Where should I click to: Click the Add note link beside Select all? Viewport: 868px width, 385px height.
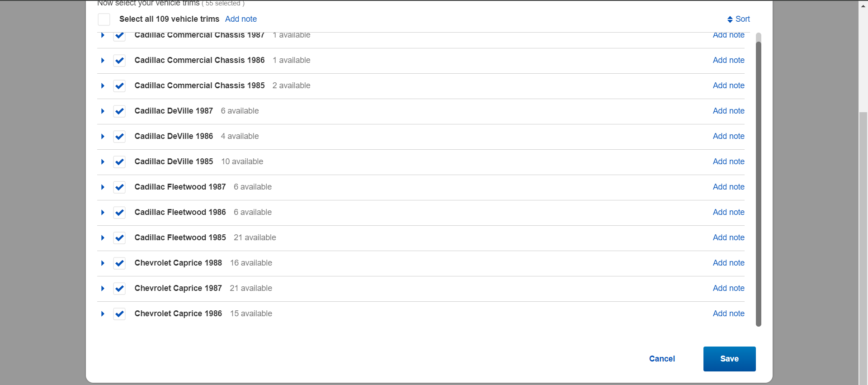click(241, 19)
